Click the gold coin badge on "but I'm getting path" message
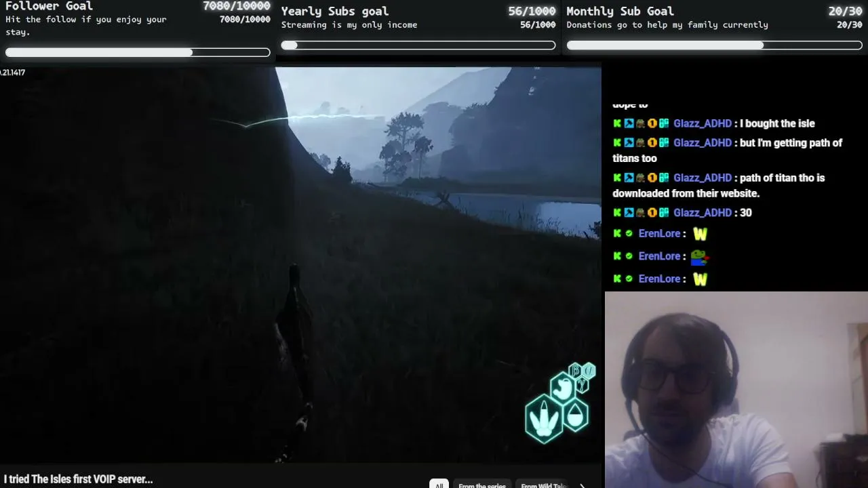 pyautogui.click(x=652, y=142)
